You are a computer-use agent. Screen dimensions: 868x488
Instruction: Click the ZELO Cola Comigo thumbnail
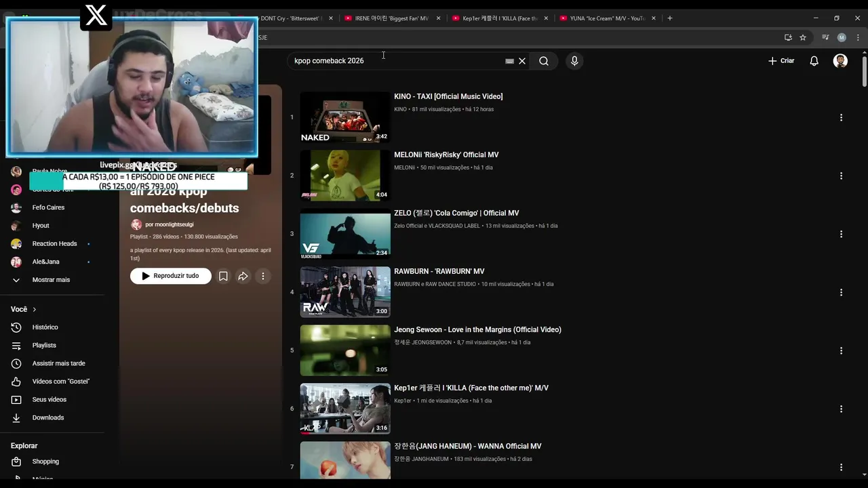[345, 234]
